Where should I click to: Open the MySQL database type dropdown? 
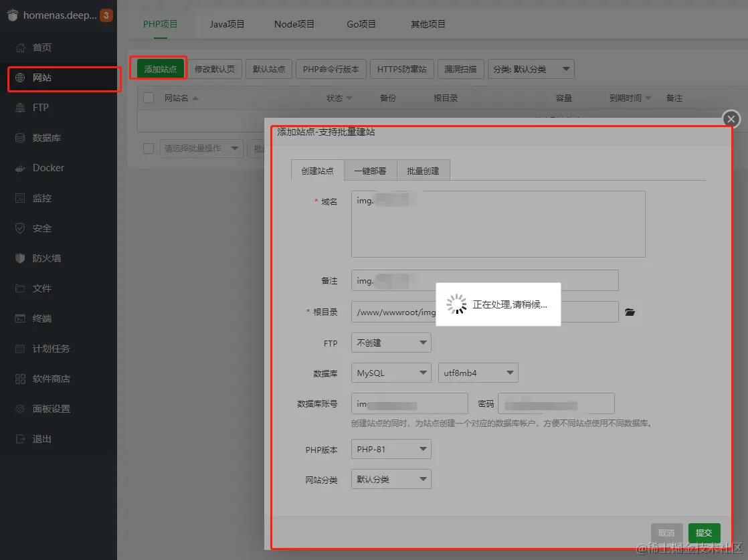click(x=391, y=373)
